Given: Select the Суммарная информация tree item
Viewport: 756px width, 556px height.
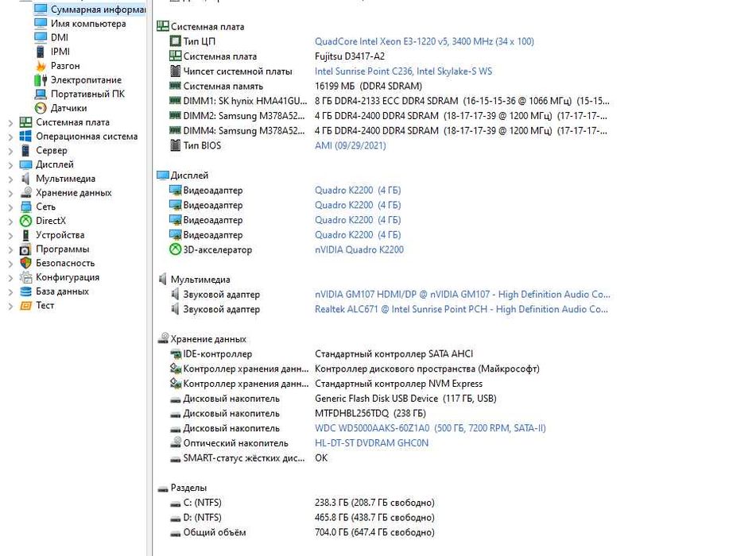Looking at the screenshot, I should (90, 10).
